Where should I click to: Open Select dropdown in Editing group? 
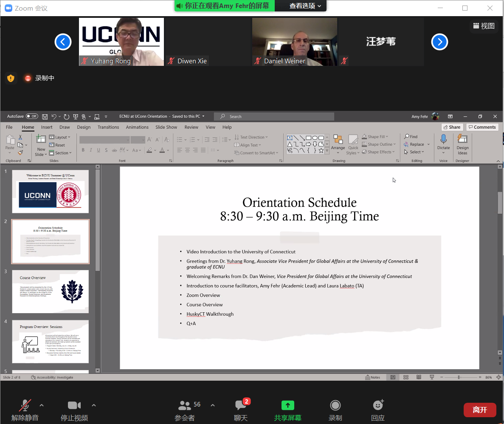tap(414, 152)
